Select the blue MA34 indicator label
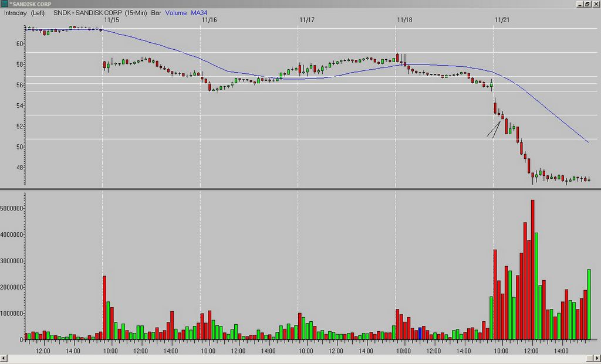 pos(199,13)
